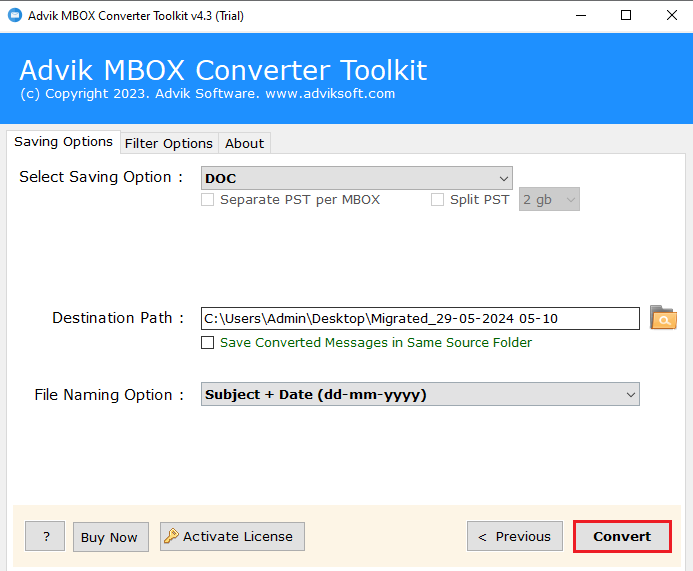The width and height of the screenshot is (693, 571).
Task: Expand the File Naming Option dropdown
Action: (420, 394)
